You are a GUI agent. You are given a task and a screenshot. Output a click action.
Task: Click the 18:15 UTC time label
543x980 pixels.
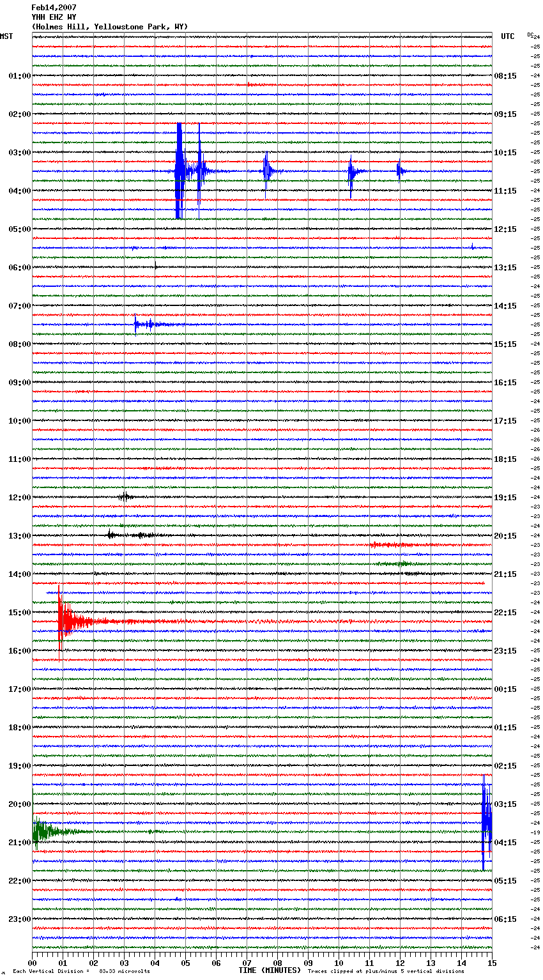505,459
